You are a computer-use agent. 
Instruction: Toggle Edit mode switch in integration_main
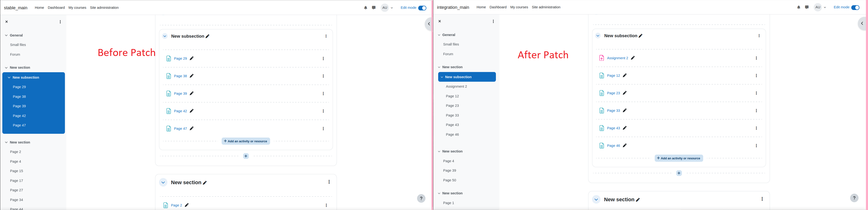tap(855, 7)
